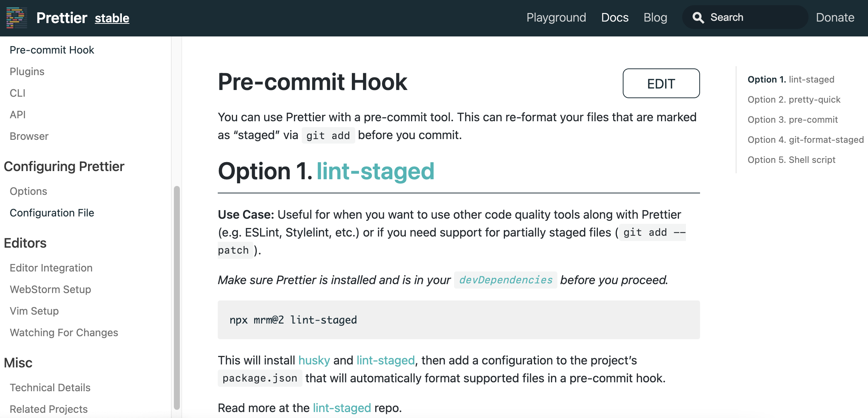The height and width of the screenshot is (418, 868).
Task: Open the Playground page
Action: (556, 17)
